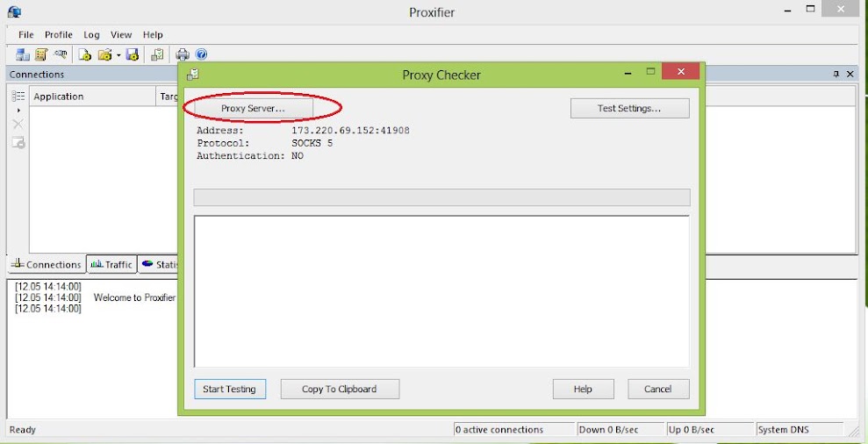Viewport: 868px width, 444px height.
Task: Open the File menu
Action: pyautogui.click(x=26, y=35)
